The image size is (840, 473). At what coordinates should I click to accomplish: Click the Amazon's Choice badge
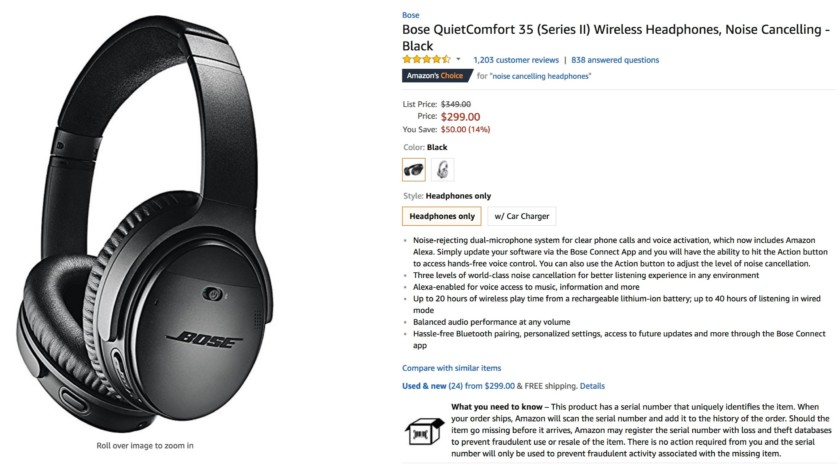(x=436, y=76)
